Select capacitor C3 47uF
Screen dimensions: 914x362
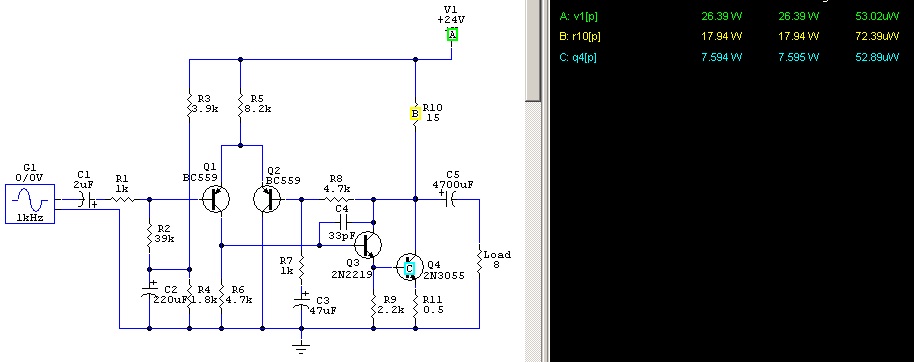click(301, 303)
